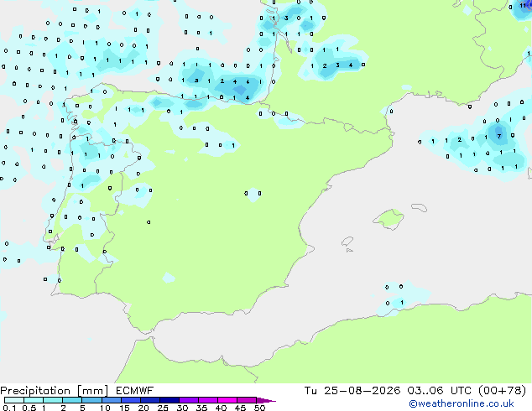Select the navy swatch between 25 and 30
Viewport: 532px width, 411px height.
click(170, 400)
